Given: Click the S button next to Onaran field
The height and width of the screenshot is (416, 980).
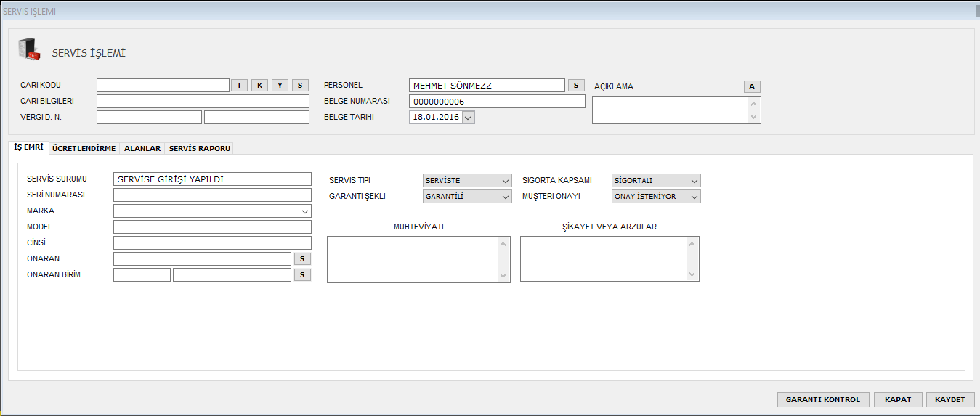Looking at the screenshot, I should pyautogui.click(x=302, y=258).
